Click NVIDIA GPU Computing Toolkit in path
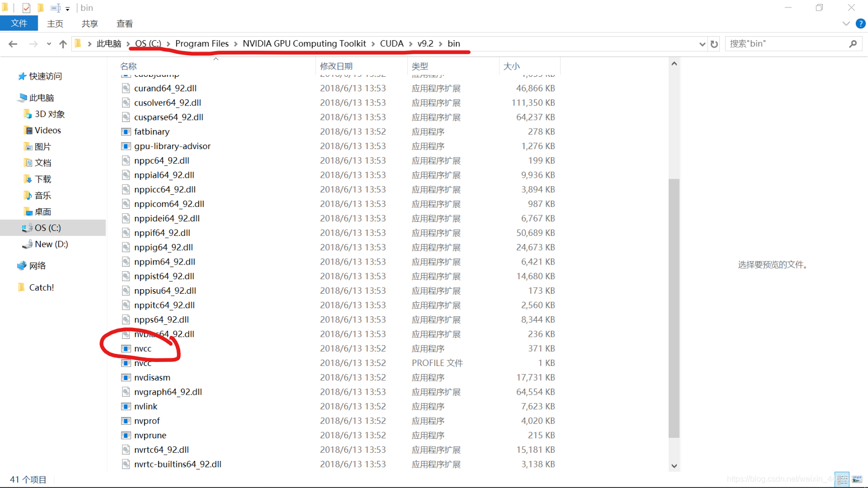This screenshot has height=488, width=868. (304, 44)
